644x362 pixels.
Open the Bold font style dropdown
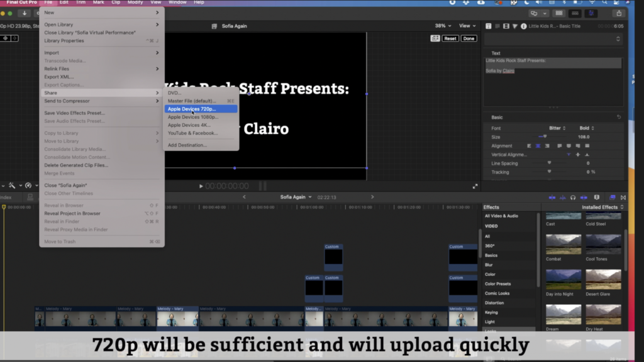[x=587, y=128]
